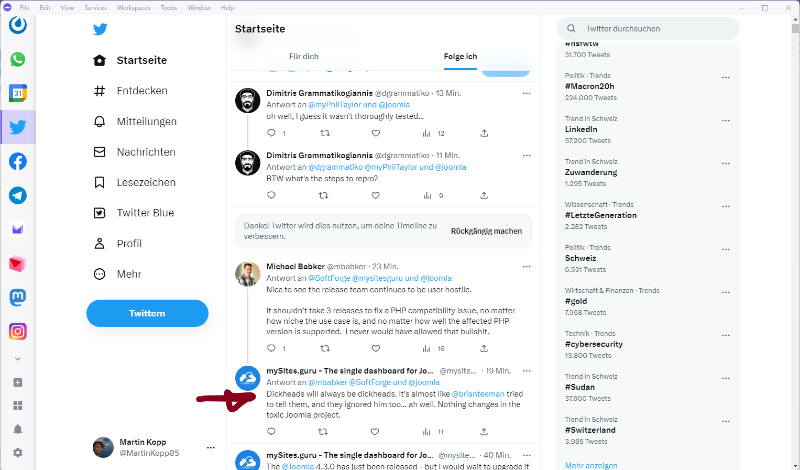Open Michael Babker profile avatar

pyautogui.click(x=247, y=274)
